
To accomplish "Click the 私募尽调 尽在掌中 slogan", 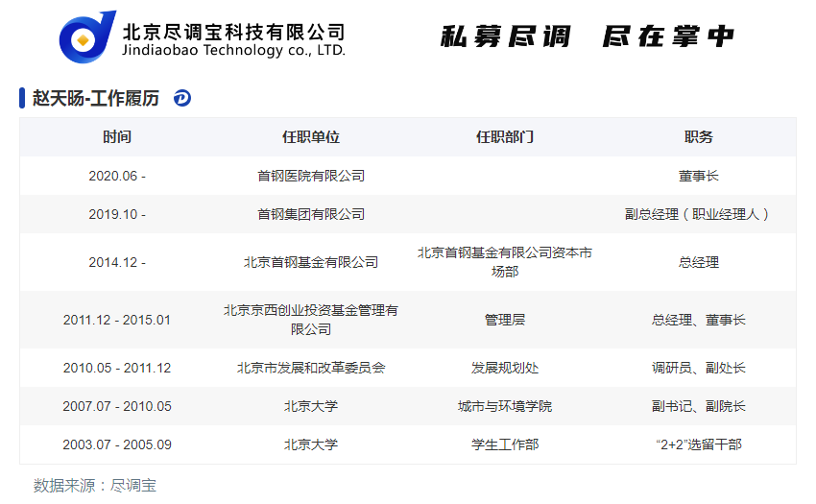I will [x=587, y=36].
